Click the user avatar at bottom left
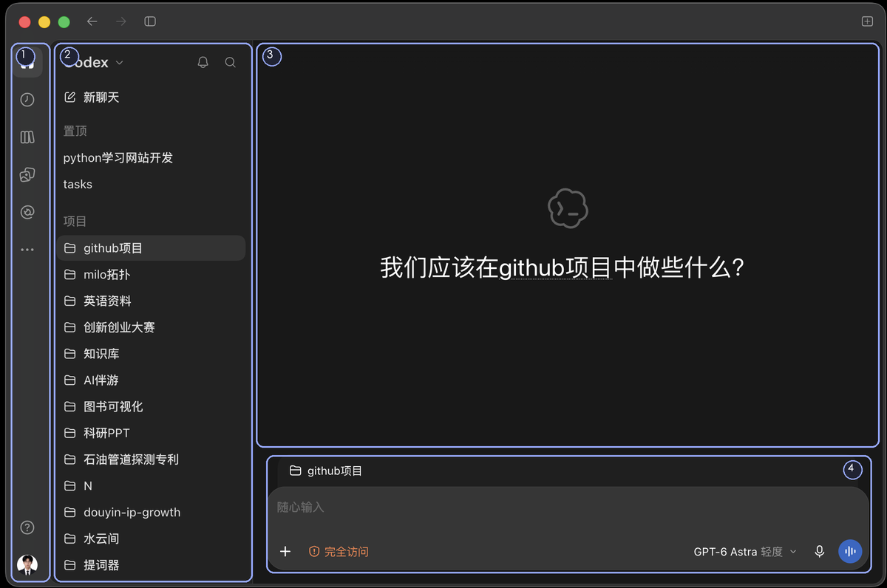This screenshot has height=588, width=887. coord(27,565)
